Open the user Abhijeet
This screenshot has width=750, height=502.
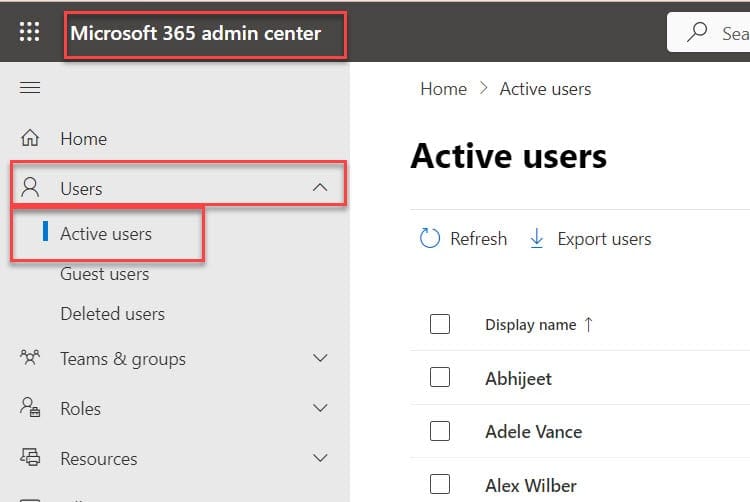(518, 378)
